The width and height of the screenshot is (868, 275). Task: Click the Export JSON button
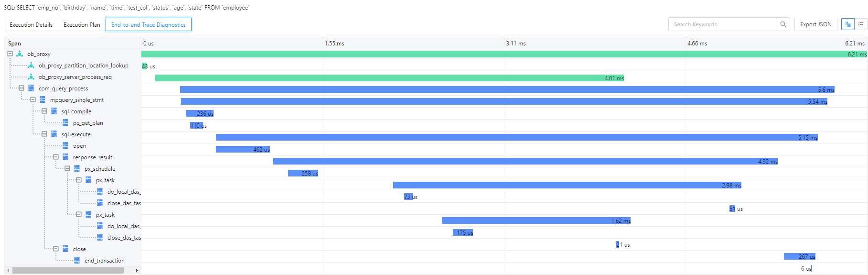(815, 24)
